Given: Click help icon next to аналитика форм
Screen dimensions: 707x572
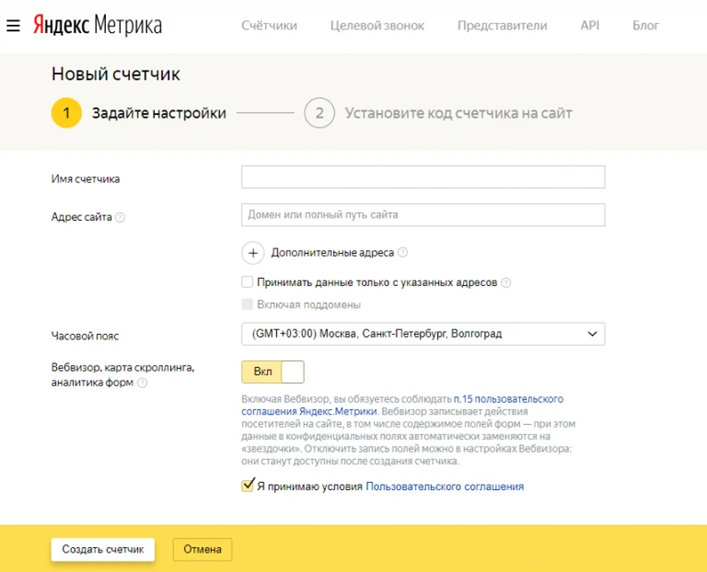Looking at the screenshot, I should [x=142, y=383].
